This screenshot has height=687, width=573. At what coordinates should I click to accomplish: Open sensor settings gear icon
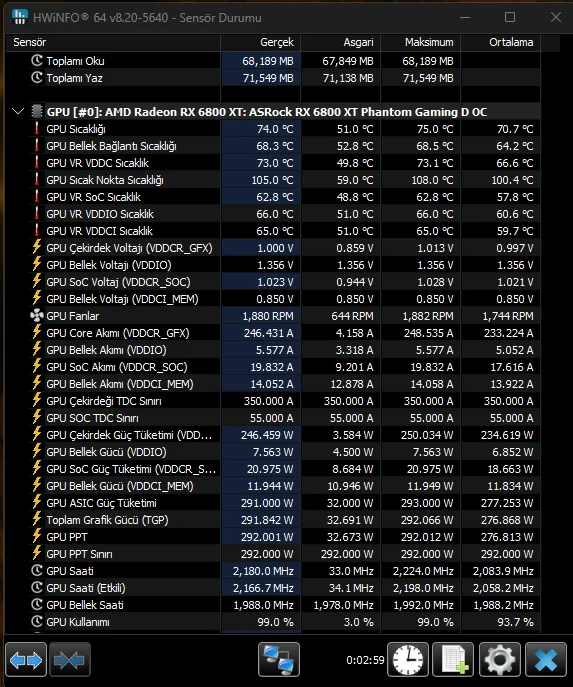tap(500, 659)
